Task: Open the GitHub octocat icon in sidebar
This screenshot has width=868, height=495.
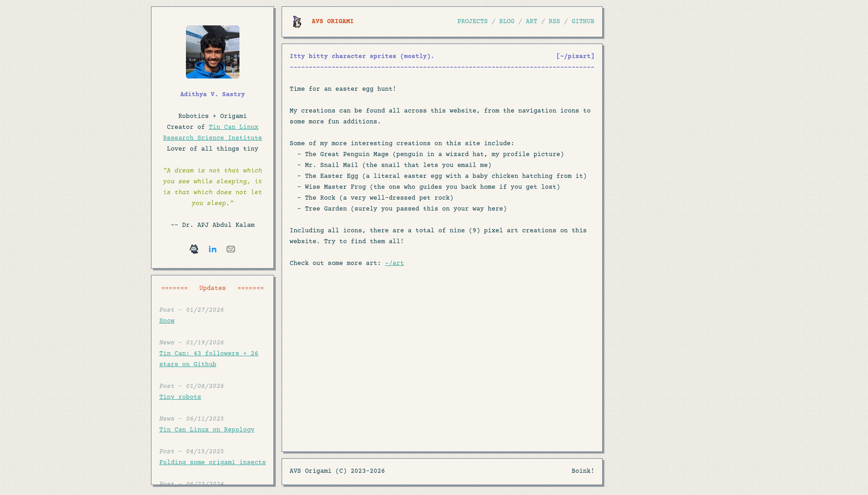Action: [x=194, y=249]
